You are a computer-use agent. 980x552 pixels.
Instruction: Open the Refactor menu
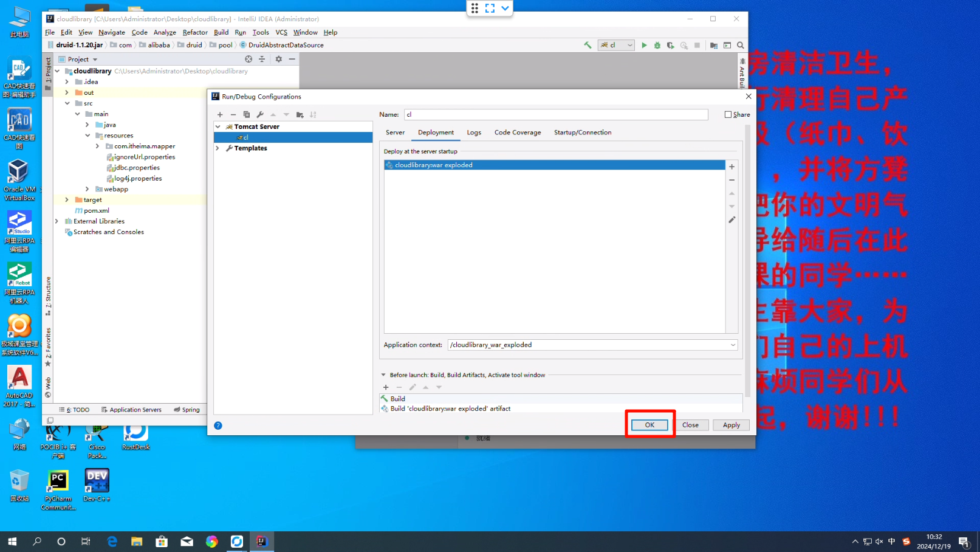pyautogui.click(x=195, y=32)
